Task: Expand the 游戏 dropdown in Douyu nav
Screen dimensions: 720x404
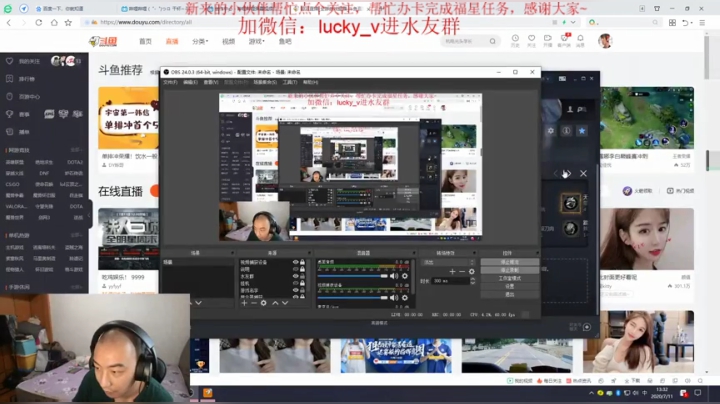Action: pos(257,41)
